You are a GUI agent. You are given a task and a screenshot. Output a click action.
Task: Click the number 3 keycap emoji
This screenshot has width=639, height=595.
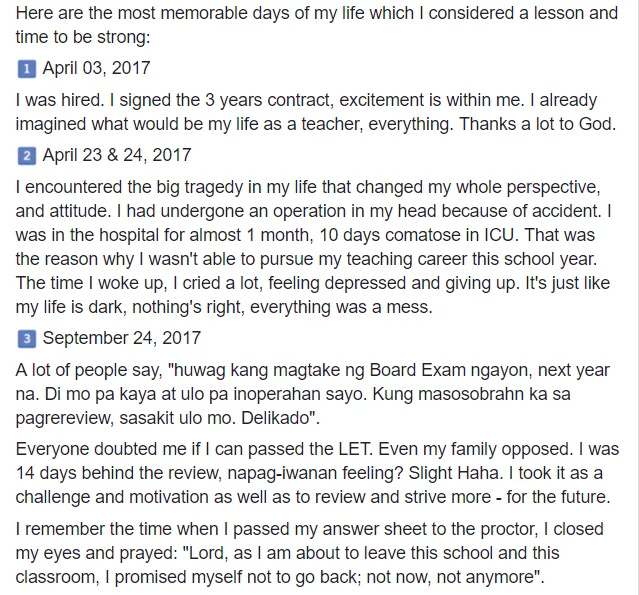tap(26, 339)
